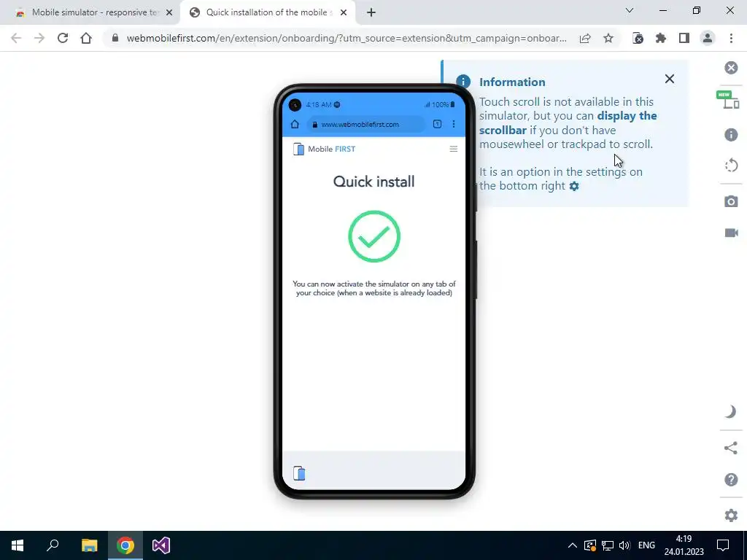The height and width of the screenshot is (560, 747).
Task: Open Chrome tab search dropdown
Action: (x=630, y=10)
